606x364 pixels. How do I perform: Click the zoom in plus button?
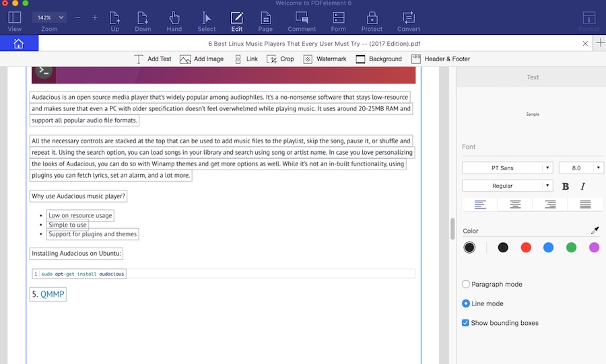click(x=95, y=17)
